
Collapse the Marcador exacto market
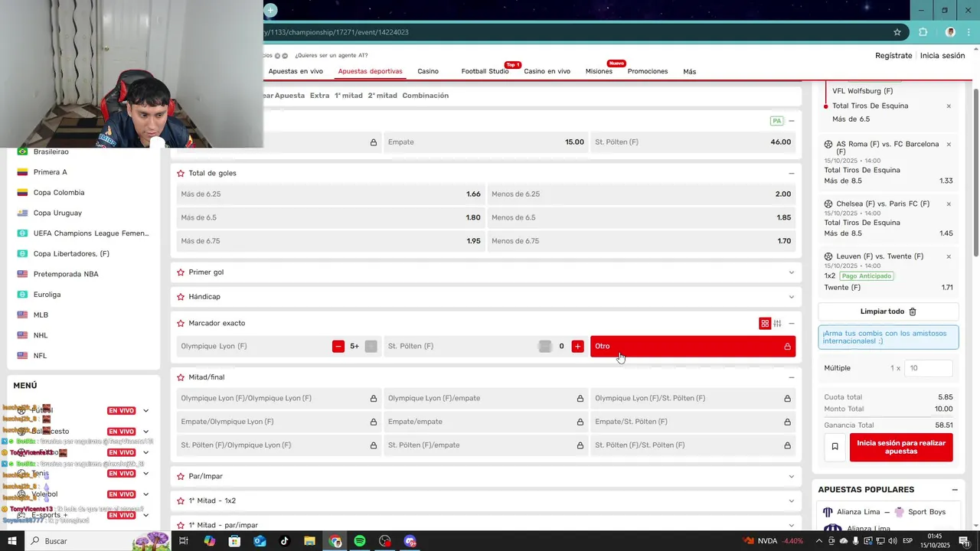coord(792,324)
